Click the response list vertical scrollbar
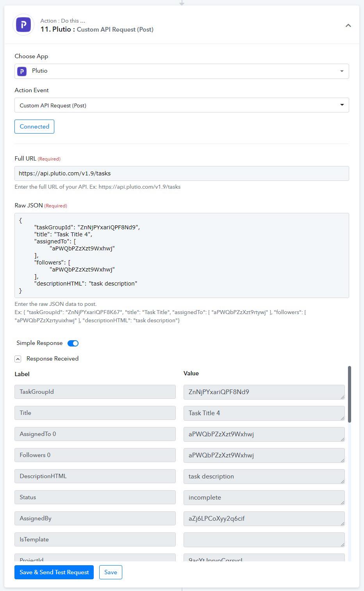This screenshot has width=364, height=591. 350,394
